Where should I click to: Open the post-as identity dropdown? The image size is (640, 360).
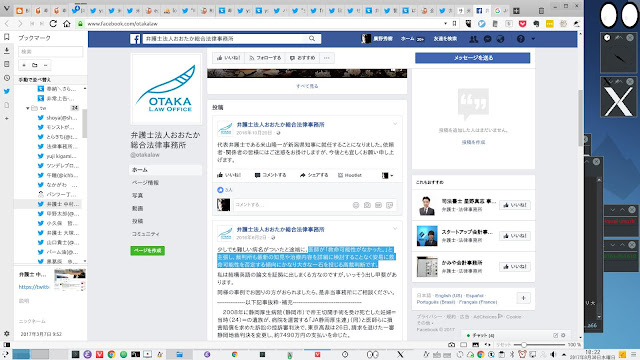[387, 175]
